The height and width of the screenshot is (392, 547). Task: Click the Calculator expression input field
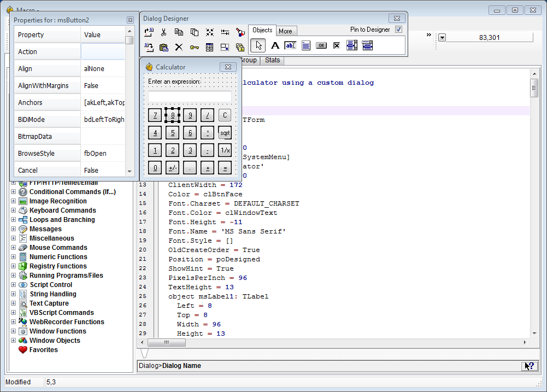point(190,96)
